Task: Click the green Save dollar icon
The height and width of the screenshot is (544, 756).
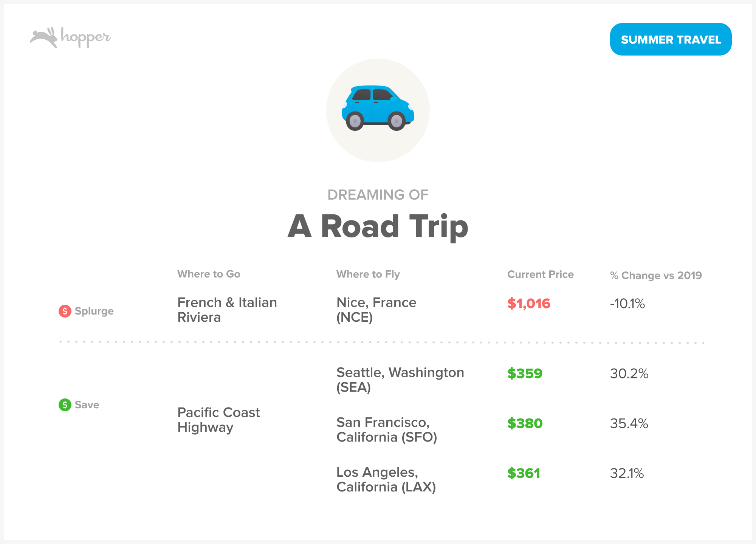Action: [x=65, y=405]
